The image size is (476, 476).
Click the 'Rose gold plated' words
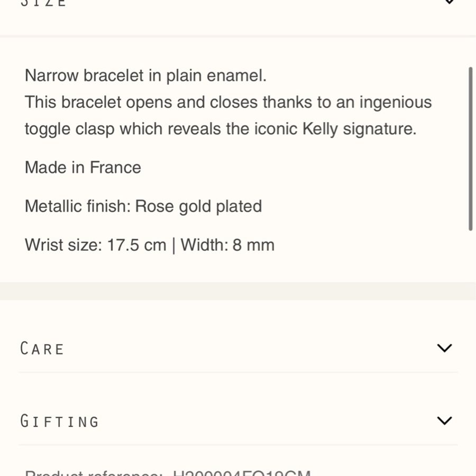click(x=198, y=206)
